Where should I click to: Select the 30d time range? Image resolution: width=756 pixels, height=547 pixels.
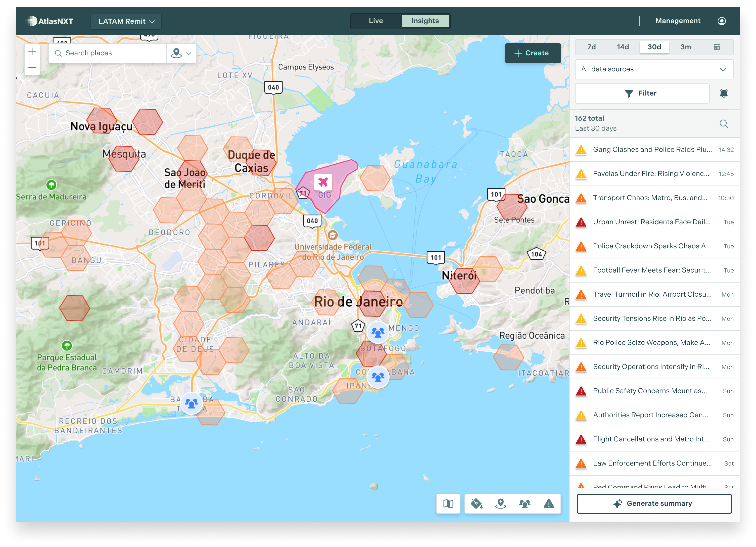pyautogui.click(x=654, y=47)
